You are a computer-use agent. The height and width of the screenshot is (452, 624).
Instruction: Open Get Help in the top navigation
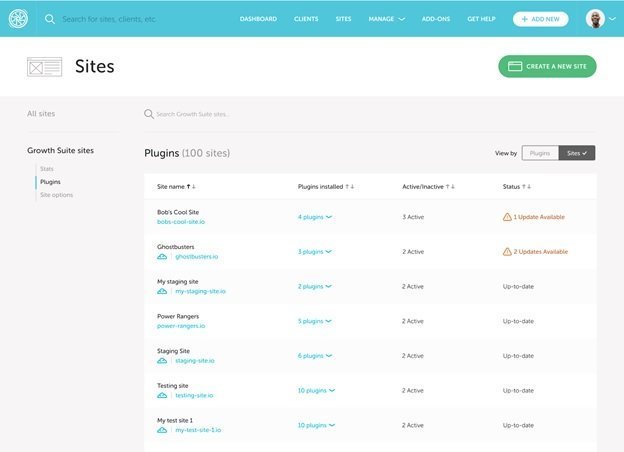pos(481,19)
